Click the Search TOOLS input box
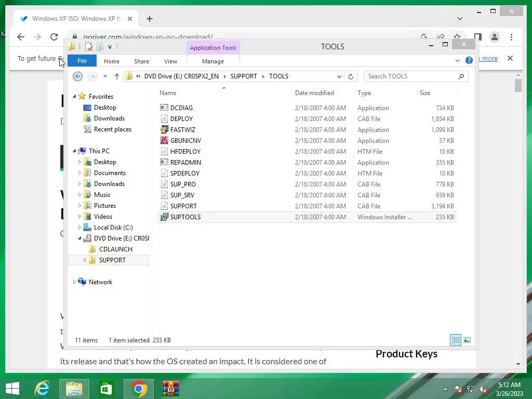The height and width of the screenshot is (399, 532). tap(416, 76)
